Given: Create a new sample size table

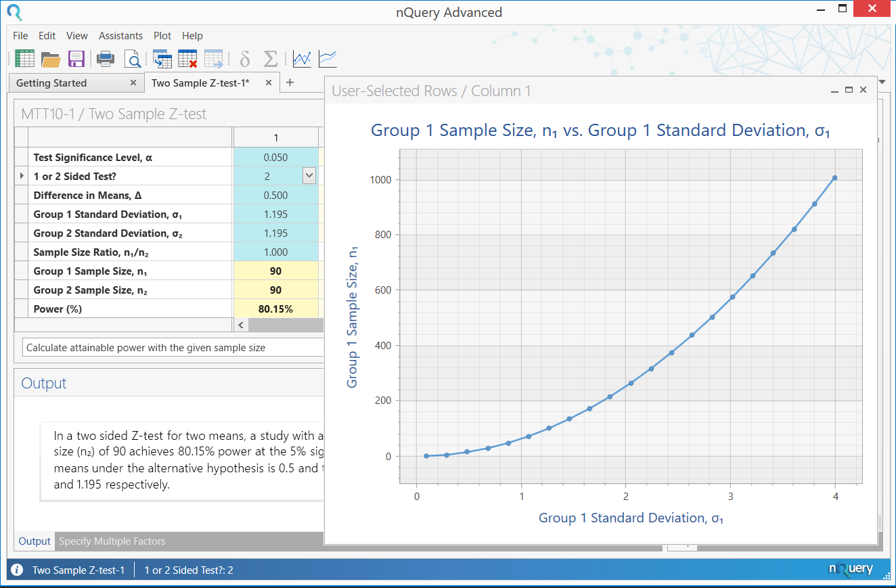Looking at the screenshot, I should 24,59.
